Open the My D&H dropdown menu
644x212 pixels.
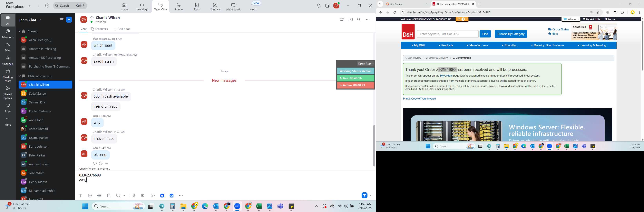[418, 46]
